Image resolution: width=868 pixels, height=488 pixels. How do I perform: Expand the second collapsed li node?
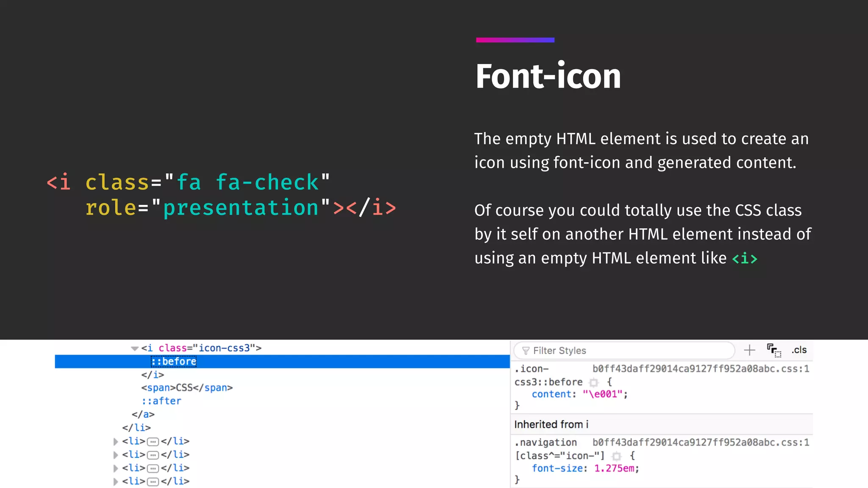tap(116, 455)
